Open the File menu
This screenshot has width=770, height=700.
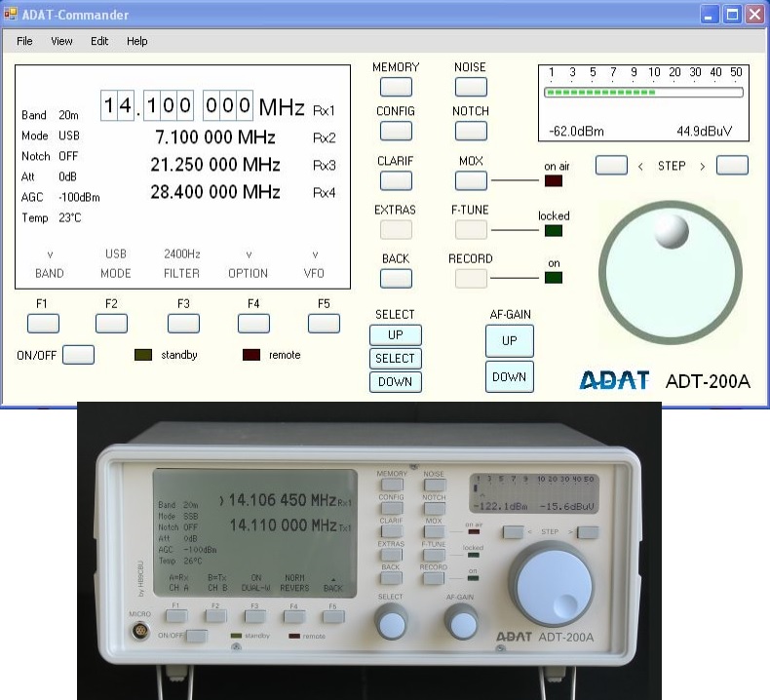pos(24,41)
